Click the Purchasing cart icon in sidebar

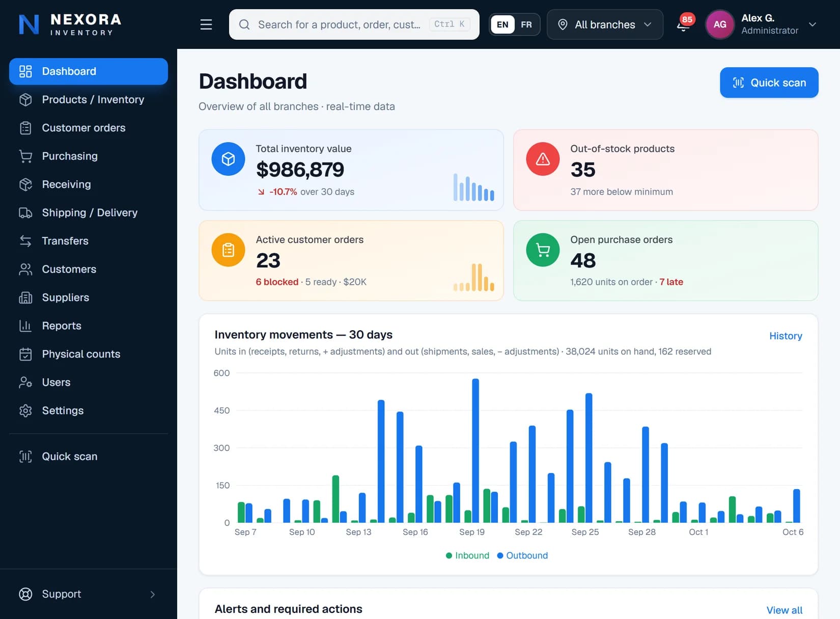(25, 156)
